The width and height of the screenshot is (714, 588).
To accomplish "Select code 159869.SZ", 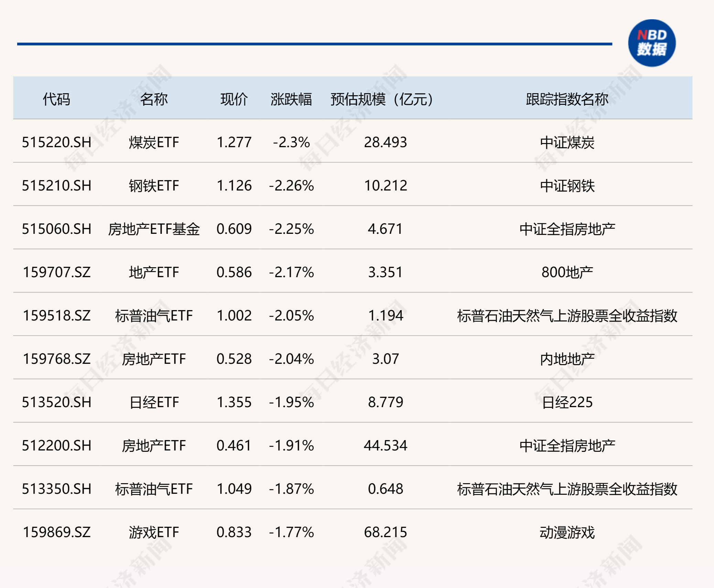I will tap(57, 532).
